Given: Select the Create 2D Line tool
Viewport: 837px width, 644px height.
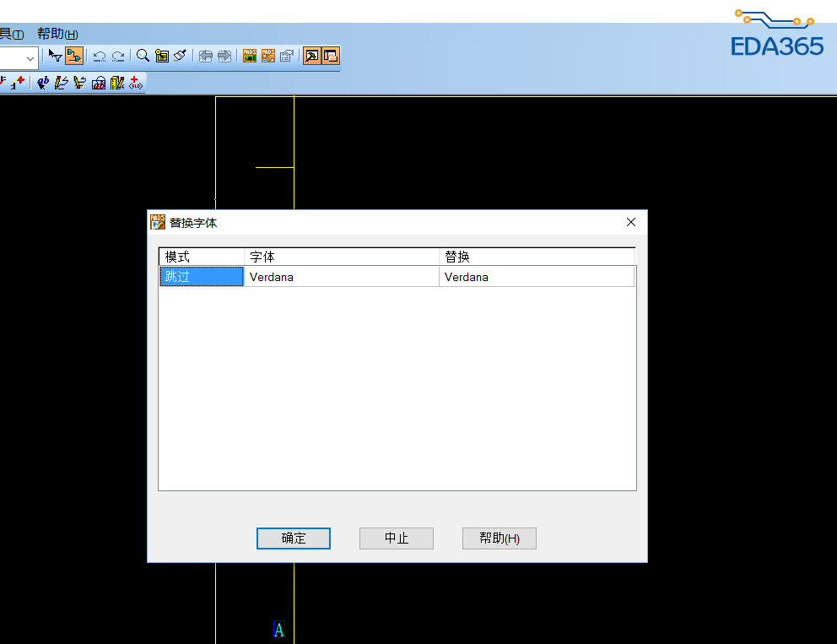Looking at the screenshot, I should click(x=62, y=83).
